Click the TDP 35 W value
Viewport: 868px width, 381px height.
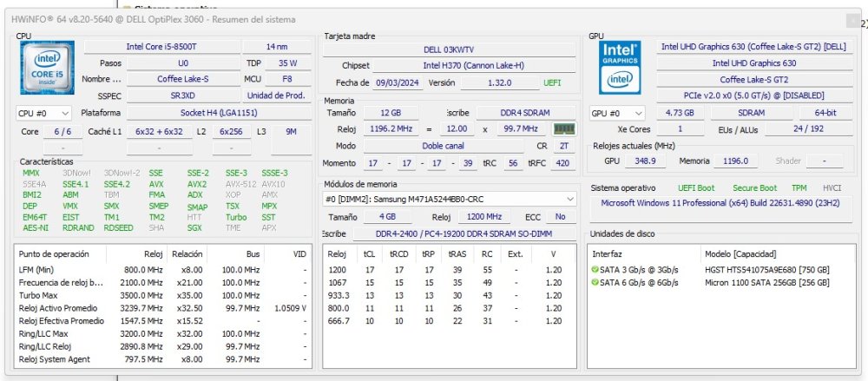coord(288,63)
